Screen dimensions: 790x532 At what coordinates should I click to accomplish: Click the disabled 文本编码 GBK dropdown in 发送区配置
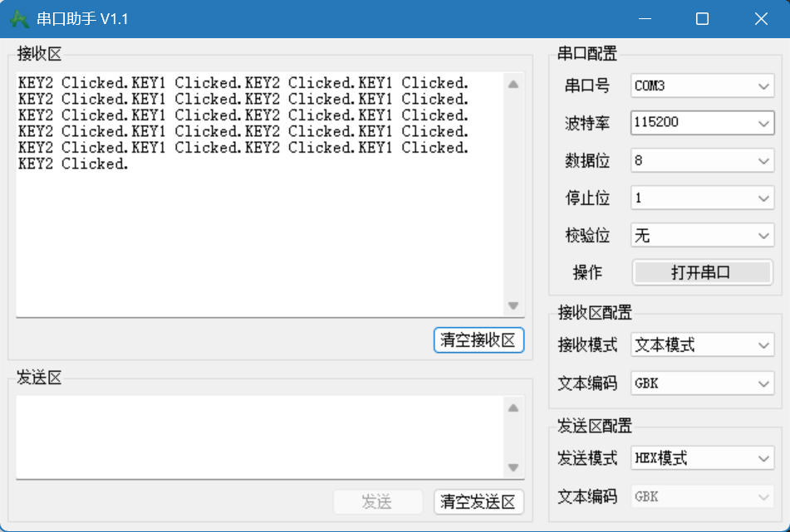tap(702, 497)
